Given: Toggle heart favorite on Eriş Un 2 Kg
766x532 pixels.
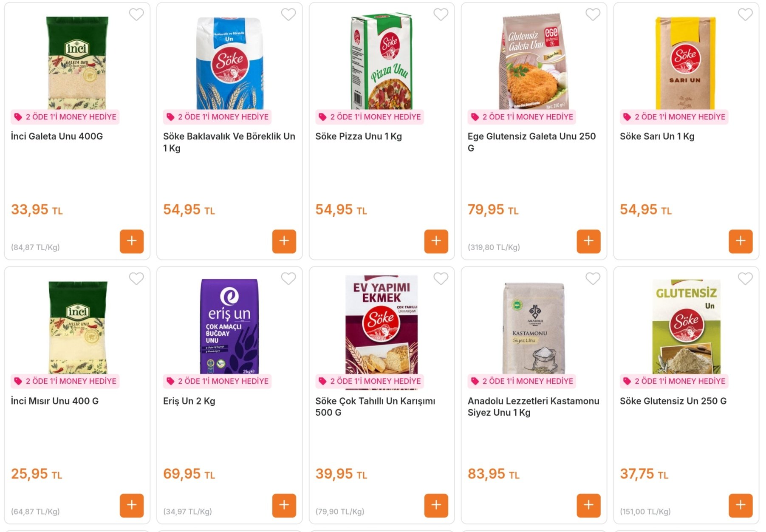Looking at the screenshot, I should (288, 279).
